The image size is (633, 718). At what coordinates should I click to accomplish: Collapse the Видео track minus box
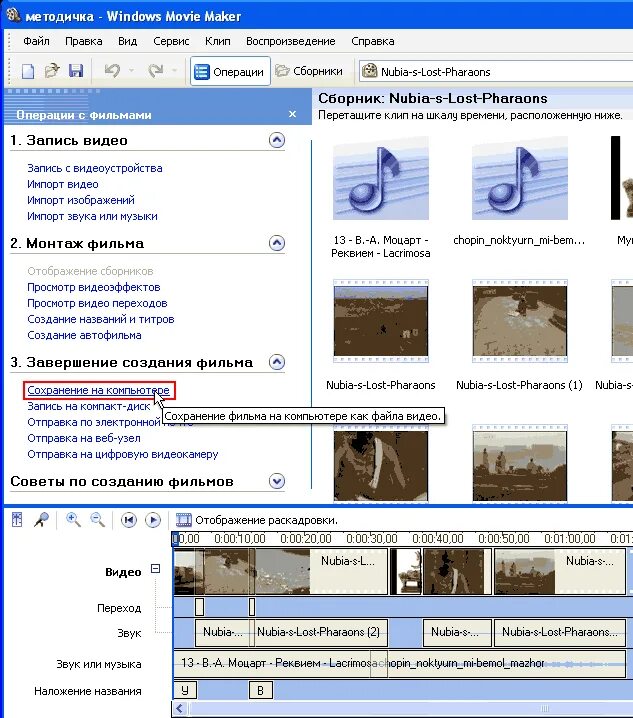coord(156,569)
